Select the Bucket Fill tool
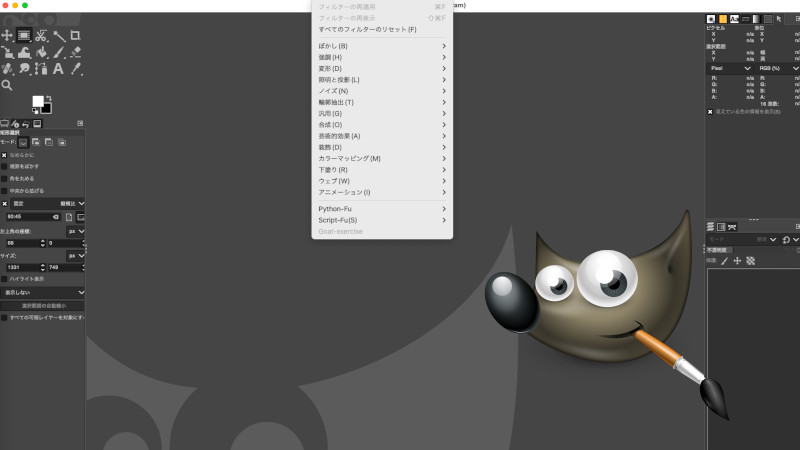 point(41,52)
